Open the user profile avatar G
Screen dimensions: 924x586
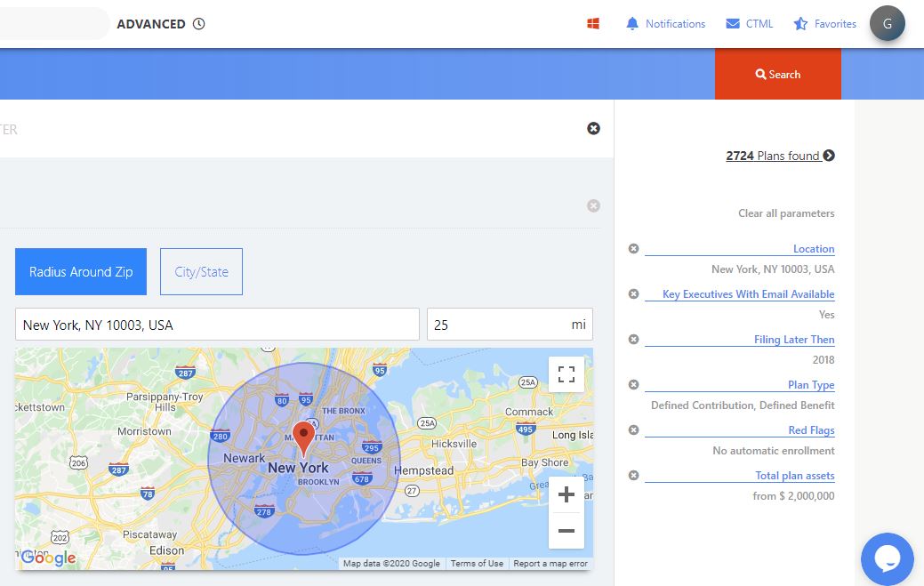[x=887, y=24]
